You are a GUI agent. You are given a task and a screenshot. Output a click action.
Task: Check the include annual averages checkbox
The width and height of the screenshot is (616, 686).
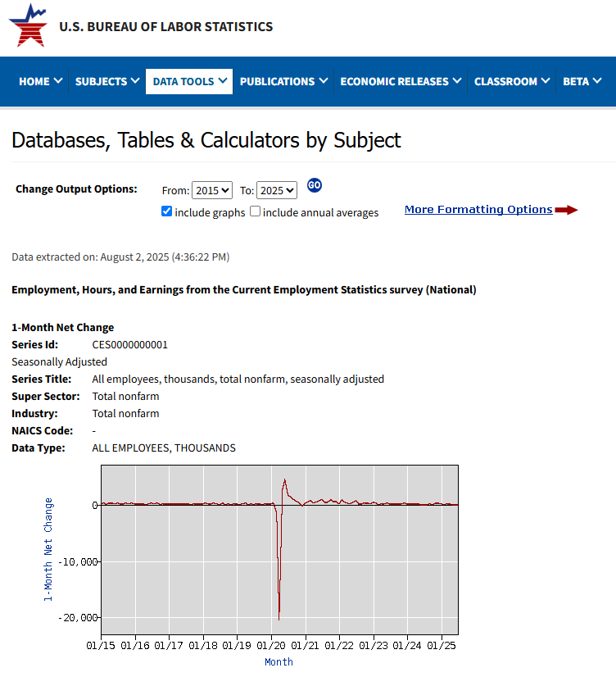click(255, 211)
